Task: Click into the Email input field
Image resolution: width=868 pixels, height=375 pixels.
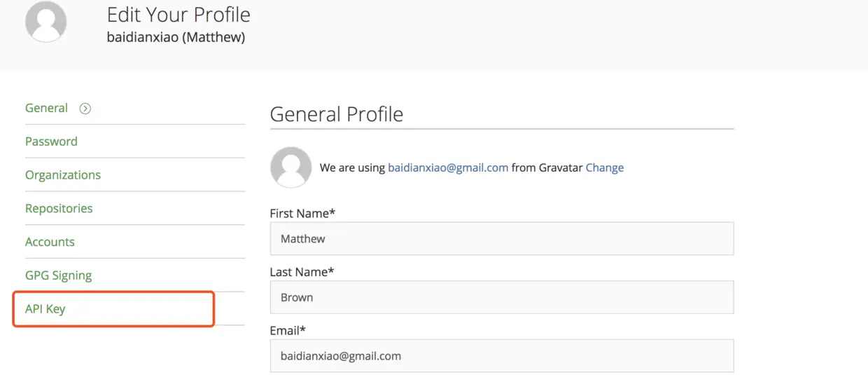Action: (x=501, y=356)
